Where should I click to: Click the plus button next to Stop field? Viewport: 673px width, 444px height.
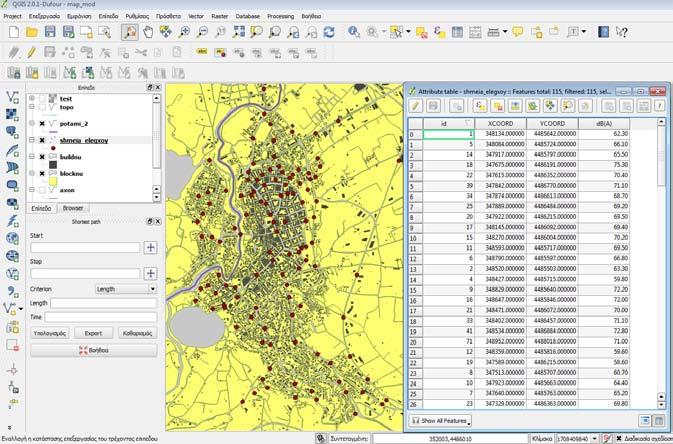(x=151, y=274)
